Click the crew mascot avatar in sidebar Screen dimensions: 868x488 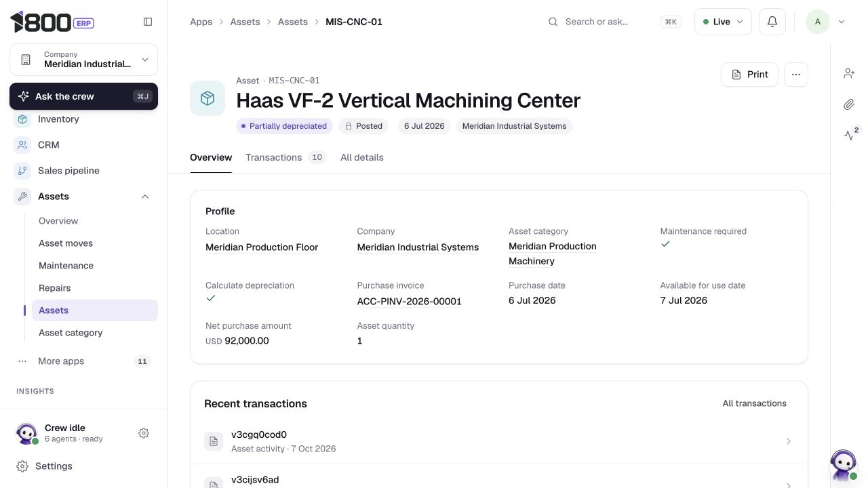click(26, 433)
